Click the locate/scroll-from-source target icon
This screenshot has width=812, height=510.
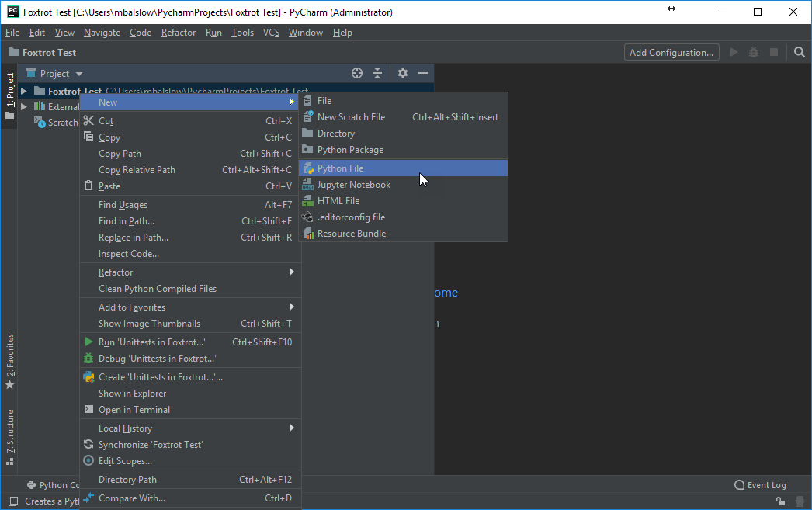357,73
